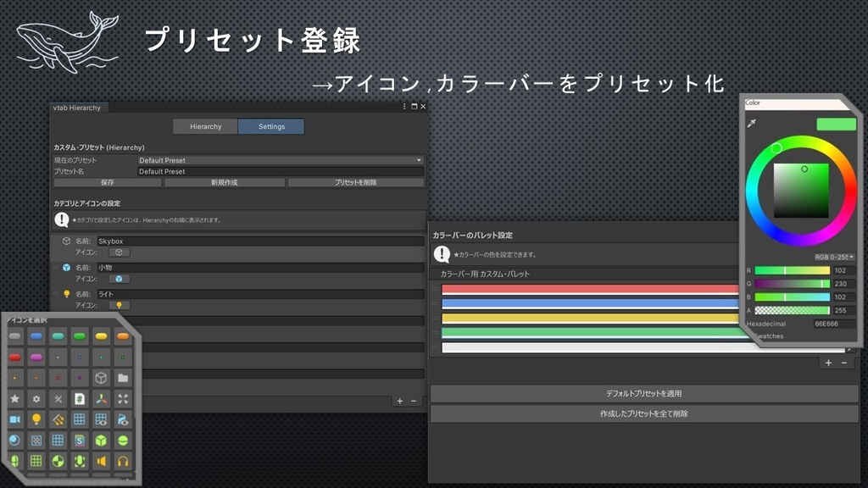Choose the orange speaker icon
Viewport: 868px width, 488px height.
(x=102, y=461)
